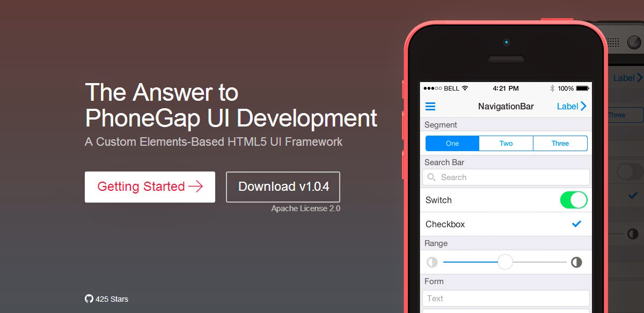The height and width of the screenshot is (313, 644).
Task: Click the NavigationBar title text
Action: pos(506,106)
